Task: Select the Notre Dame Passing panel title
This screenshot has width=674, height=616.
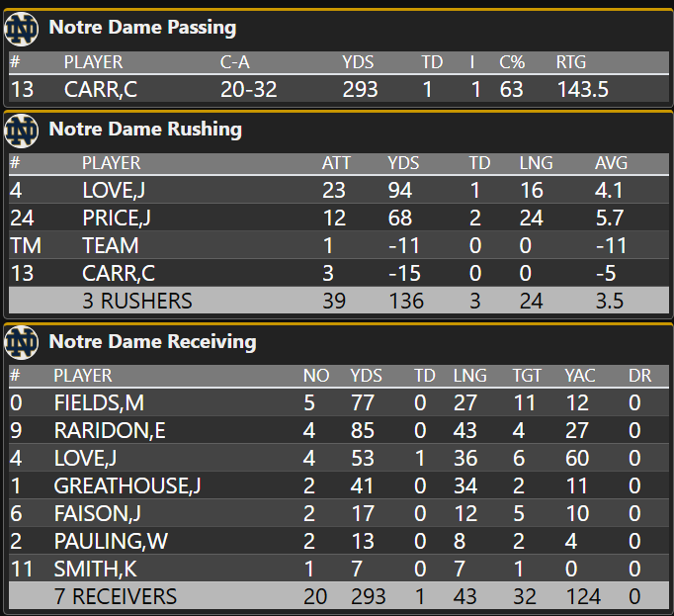Action: pyautogui.click(x=142, y=29)
